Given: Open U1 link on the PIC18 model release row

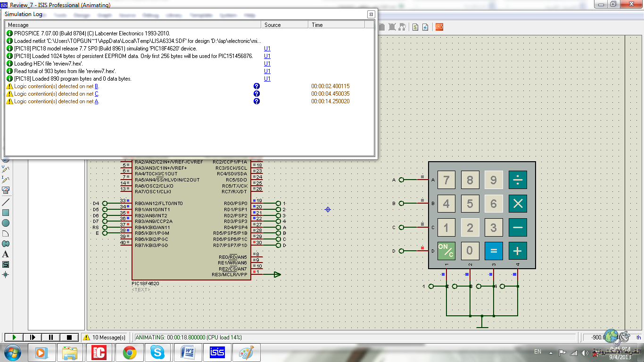Looking at the screenshot, I should click(267, 49).
